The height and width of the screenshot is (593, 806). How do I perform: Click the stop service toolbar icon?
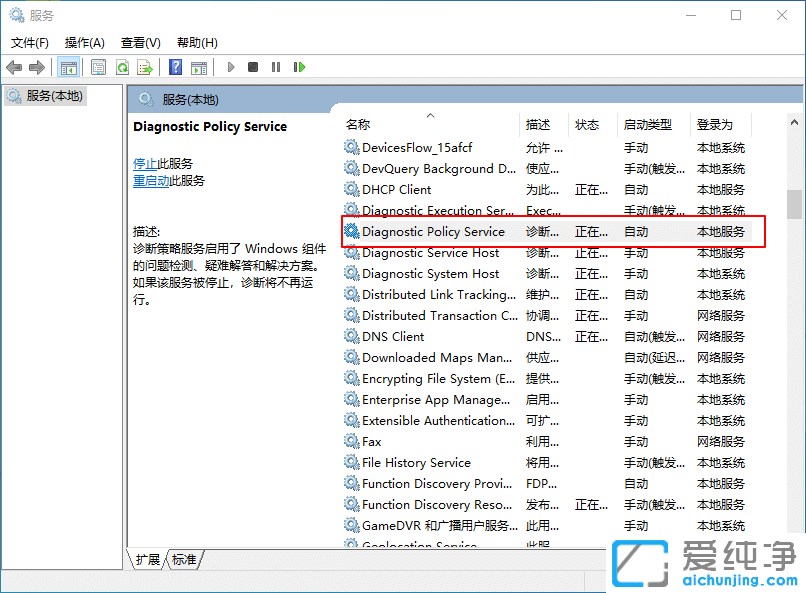click(253, 67)
